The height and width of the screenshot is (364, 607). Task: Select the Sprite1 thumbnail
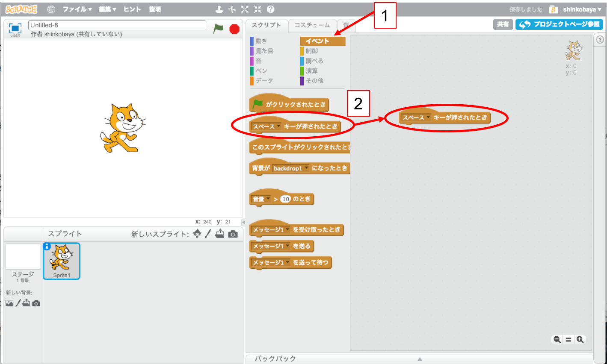coord(62,261)
